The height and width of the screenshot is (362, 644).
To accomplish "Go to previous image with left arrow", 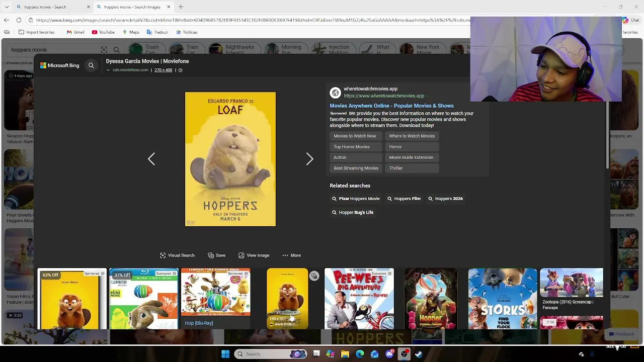I will (151, 159).
